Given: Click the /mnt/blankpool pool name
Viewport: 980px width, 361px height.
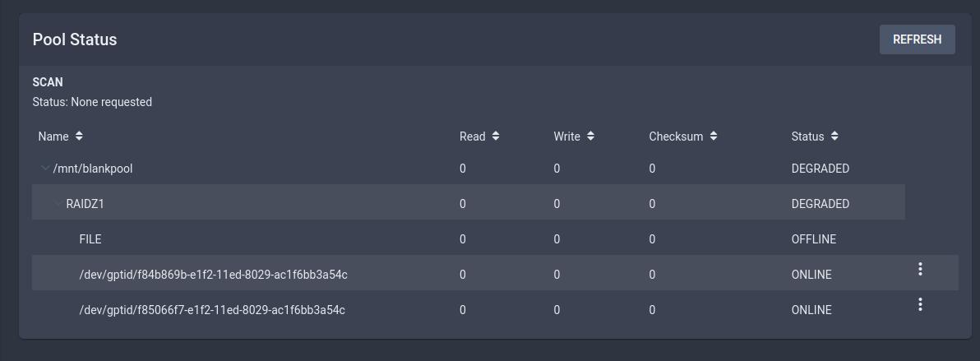Looking at the screenshot, I should tap(93, 169).
